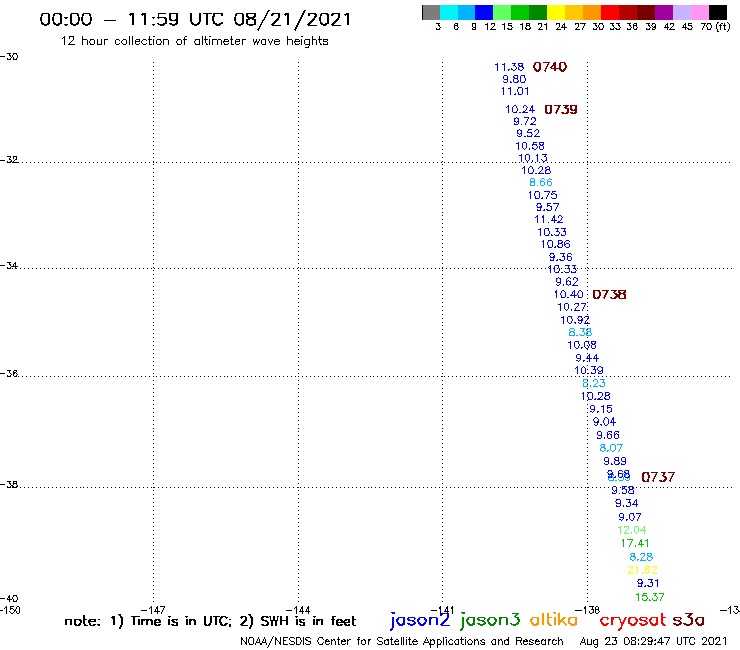Click the jason2 satellite legend label

click(420, 620)
